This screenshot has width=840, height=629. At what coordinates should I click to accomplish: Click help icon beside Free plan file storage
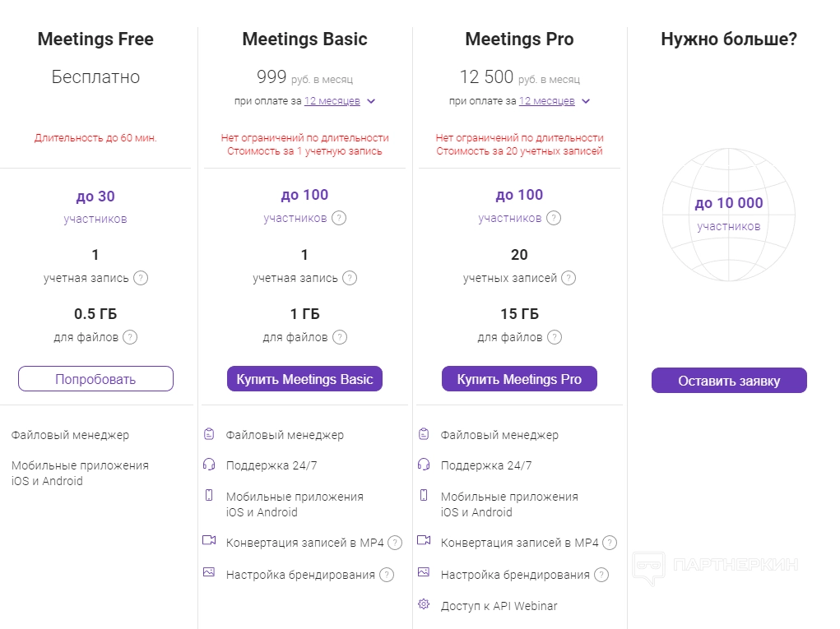[x=130, y=337]
